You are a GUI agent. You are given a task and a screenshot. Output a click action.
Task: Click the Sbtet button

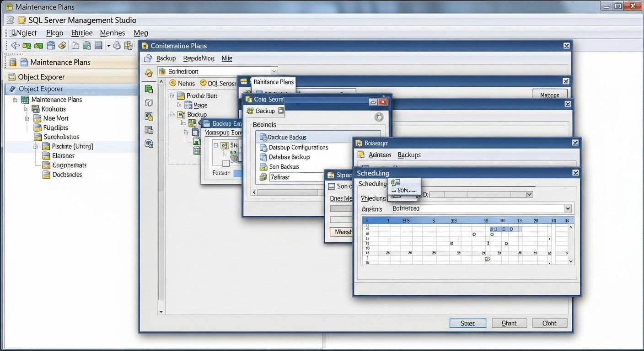(467, 323)
